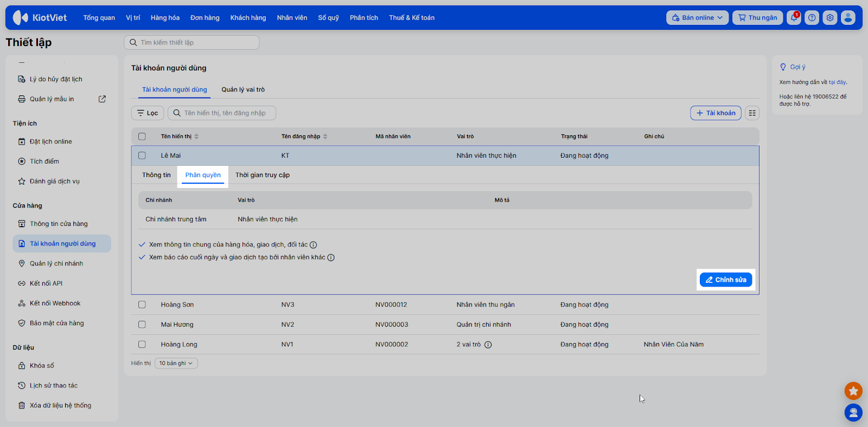Select the Mai Hương row checkbox

(x=142, y=325)
